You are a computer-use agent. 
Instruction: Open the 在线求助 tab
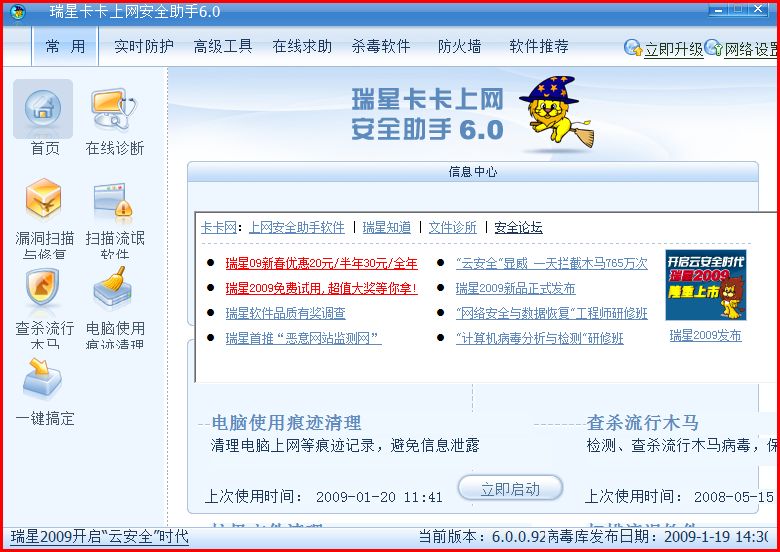[302, 46]
